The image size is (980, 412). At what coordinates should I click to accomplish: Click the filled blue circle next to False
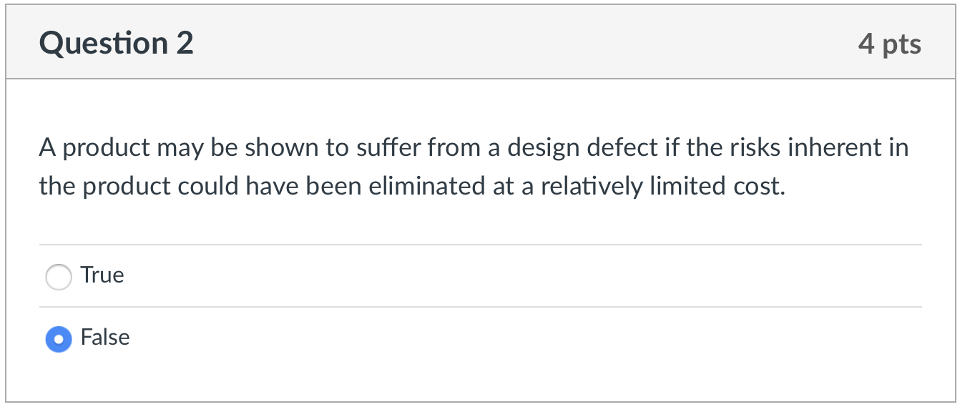click(59, 338)
